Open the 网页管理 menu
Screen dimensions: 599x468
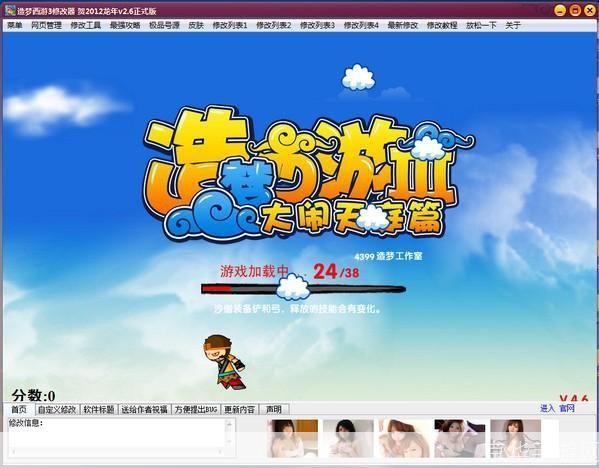[46, 26]
